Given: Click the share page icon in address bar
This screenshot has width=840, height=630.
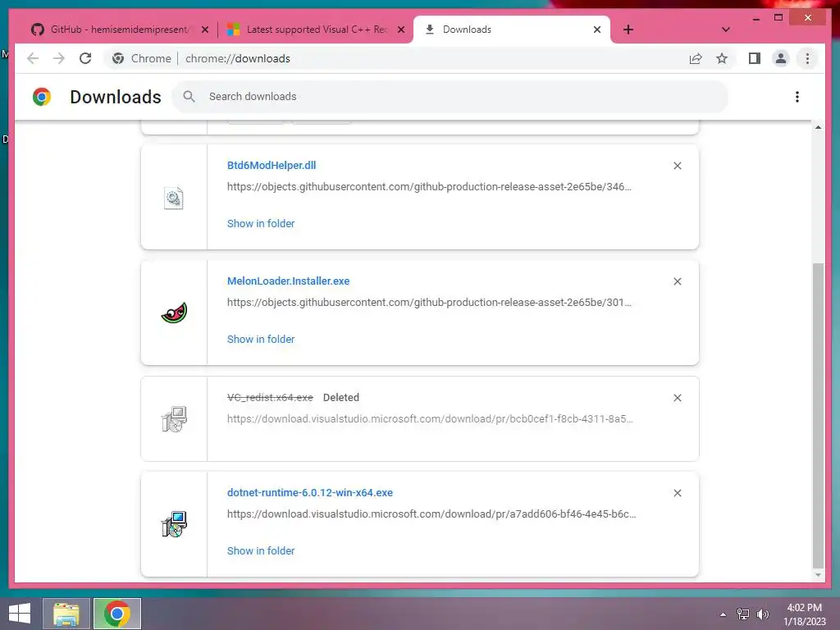Looking at the screenshot, I should coord(696,58).
